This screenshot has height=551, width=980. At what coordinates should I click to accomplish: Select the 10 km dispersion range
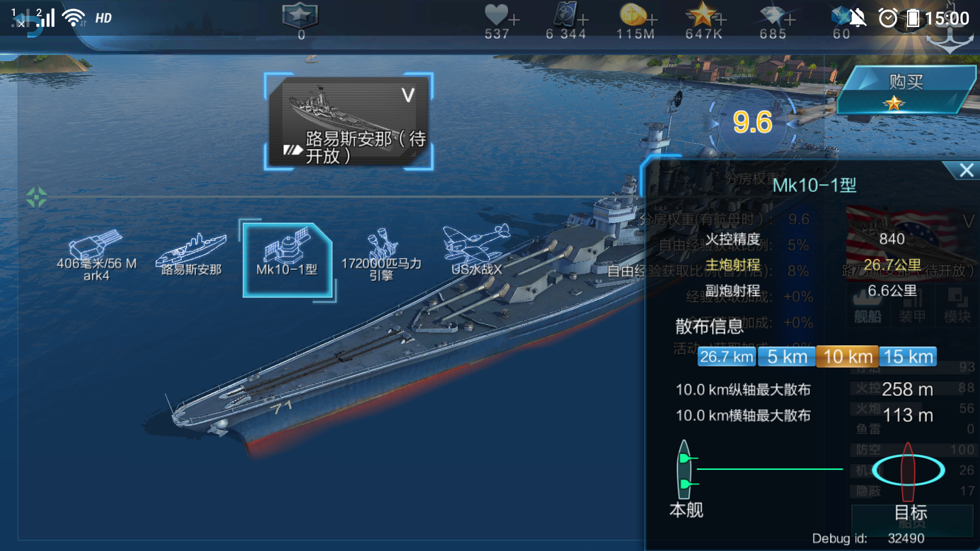pyautogui.click(x=847, y=357)
